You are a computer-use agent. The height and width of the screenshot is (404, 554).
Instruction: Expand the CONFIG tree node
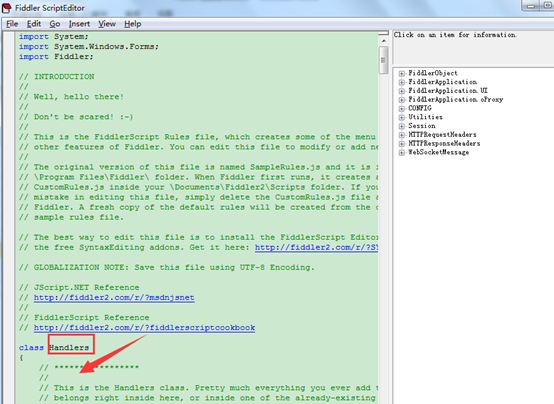coord(402,109)
